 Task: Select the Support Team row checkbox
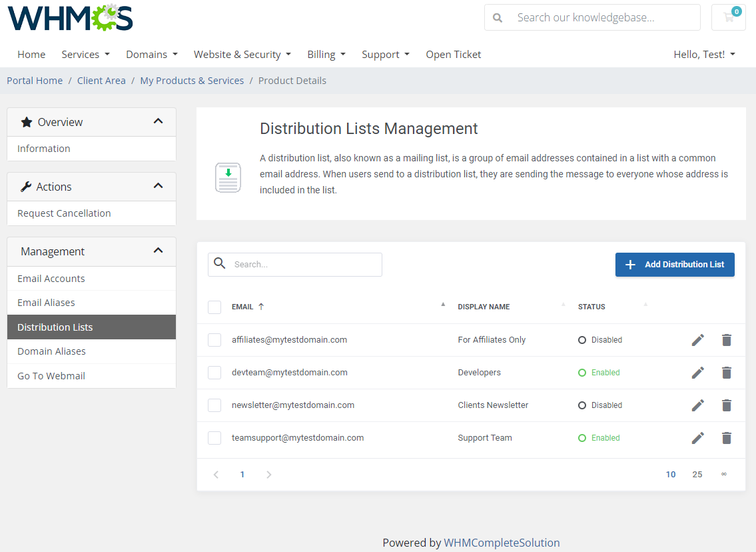pos(214,438)
